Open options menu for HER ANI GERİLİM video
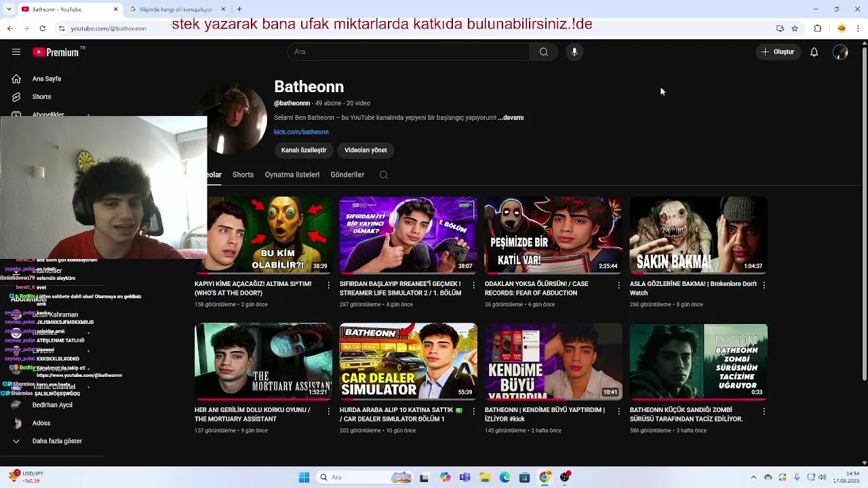 point(328,411)
